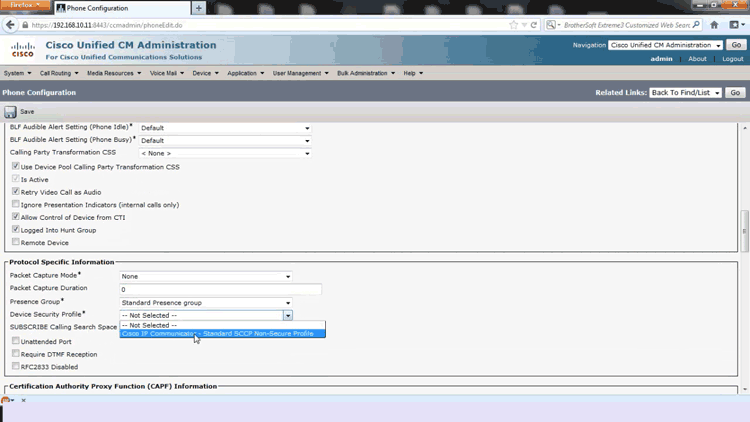This screenshot has width=750, height=422.
Task: Open BLF Audible Alert (Phone Idle) dropdown
Action: click(225, 128)
